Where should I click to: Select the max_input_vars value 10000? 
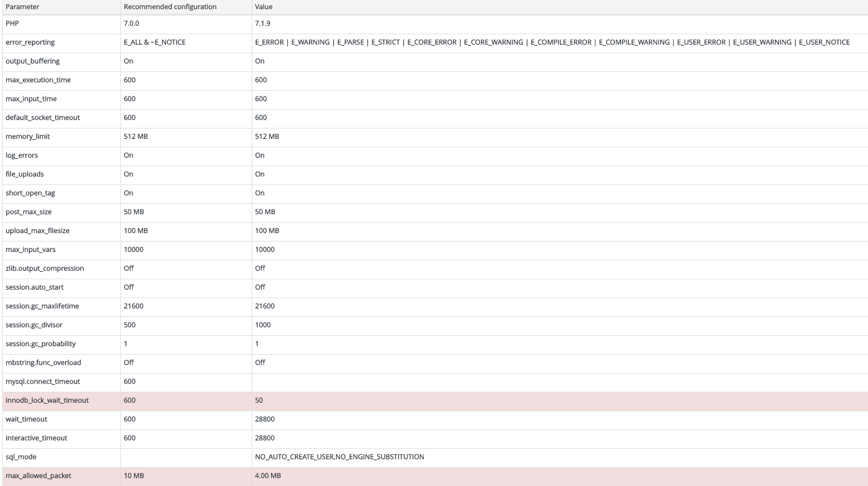pyautogui.click(x=265, y=250)
